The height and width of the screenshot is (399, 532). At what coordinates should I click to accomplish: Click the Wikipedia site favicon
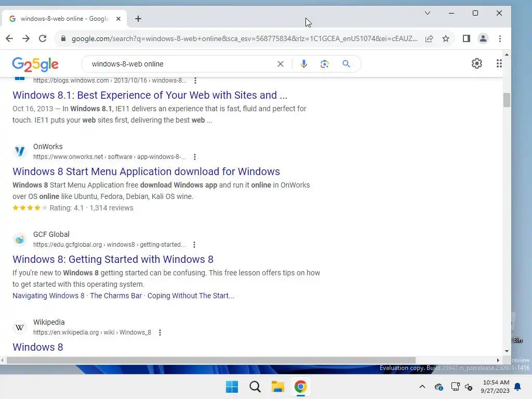(20, 327)
